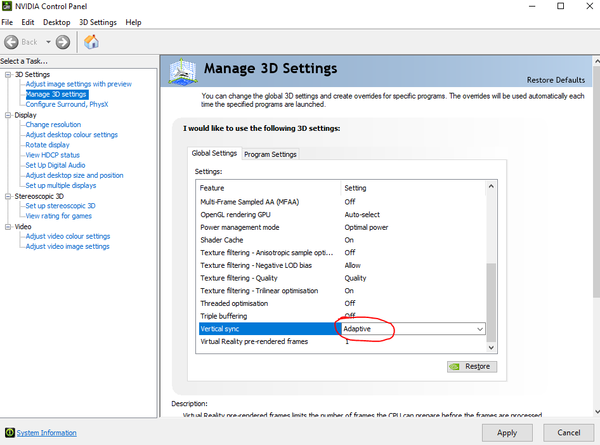This screenshot has height=445, width=600.
Task: Switch to the Program Settings tab
Action: (x=270, y=154)
